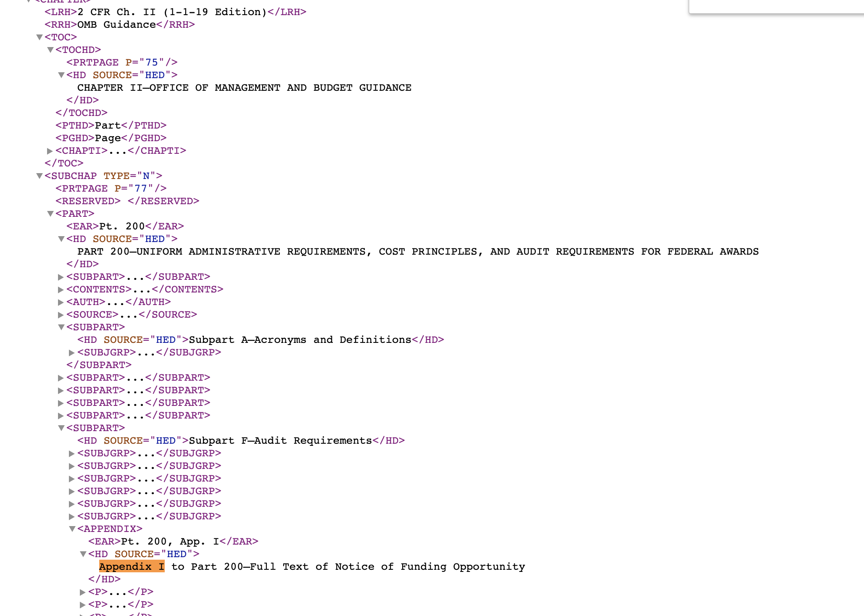Click 'Part' text in PTHD
The image size is (864, 616).
point(108,125)
